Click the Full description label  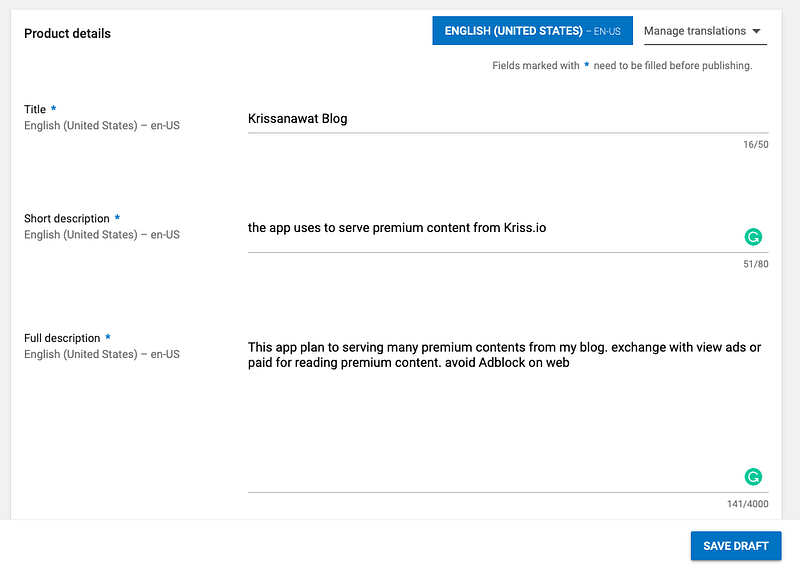point(62,338)
